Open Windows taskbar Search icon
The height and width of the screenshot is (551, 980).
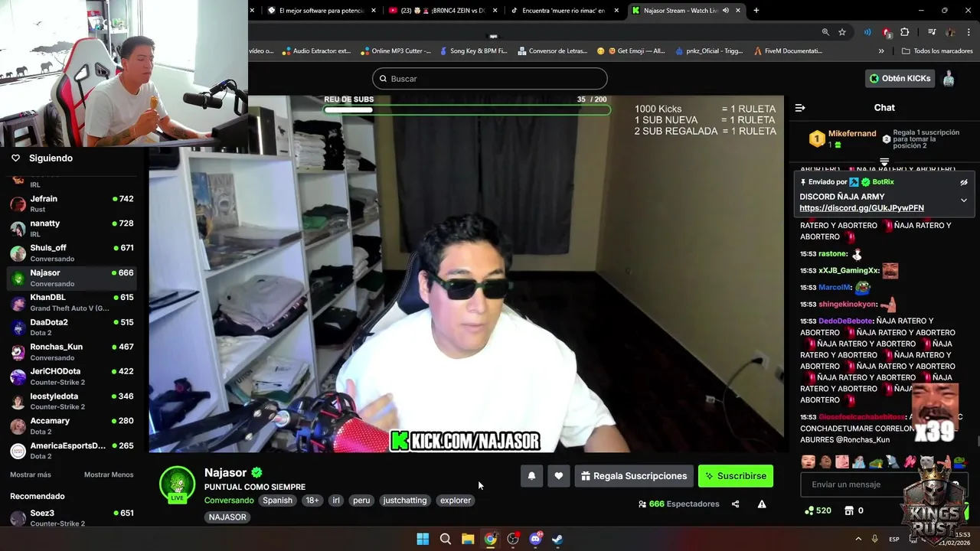click(446, 539)
